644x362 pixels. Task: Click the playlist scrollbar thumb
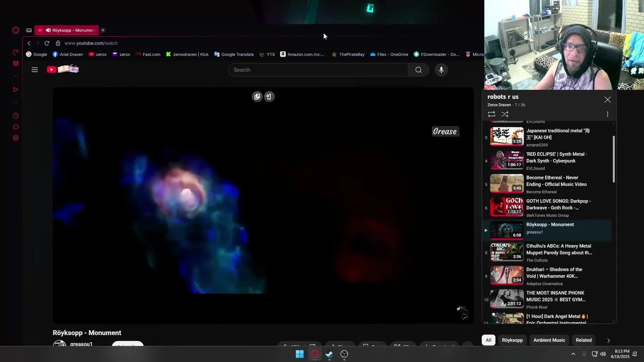(x=614, y=159)
